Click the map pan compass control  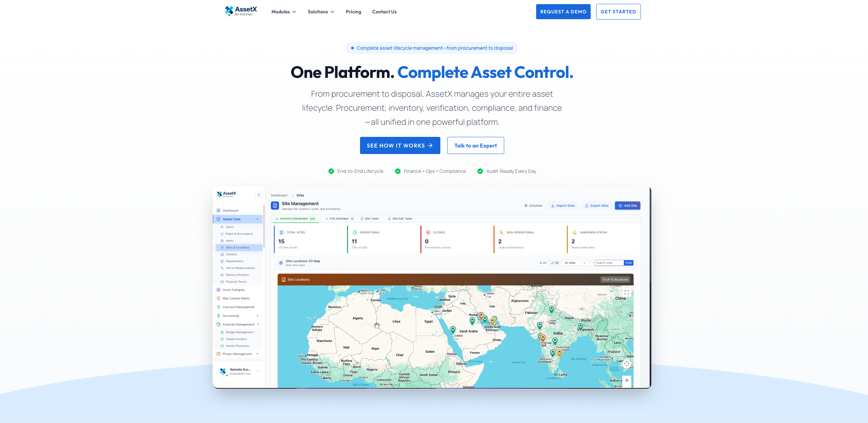pos(626,364)
